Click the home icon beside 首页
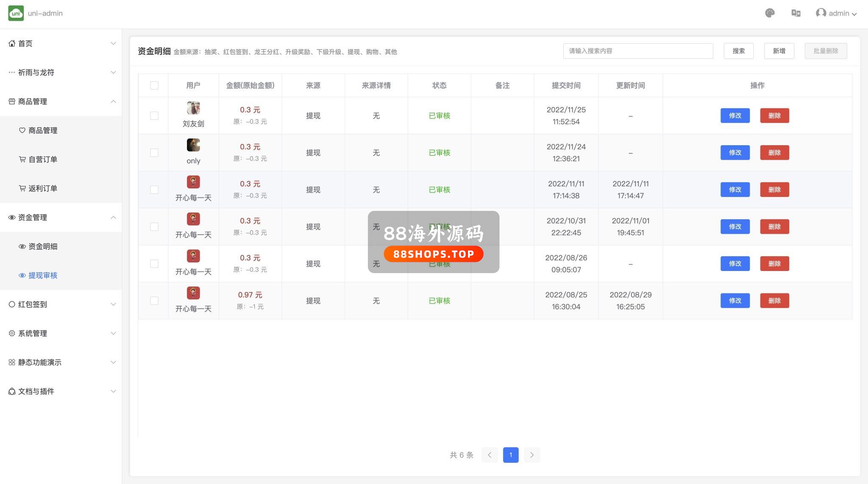Screen dimensions: 868x484 [12, 43]
